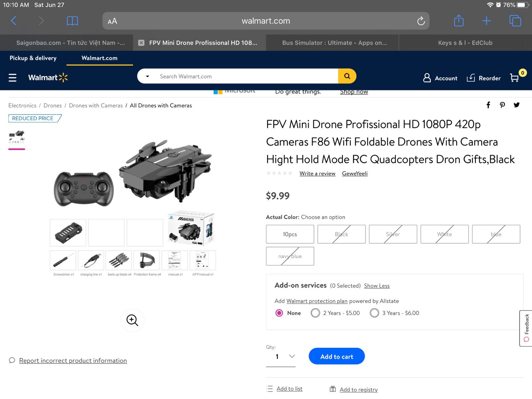This screenshot has width=532, height=399.
Task: Share product on Facebook icon
Action: tap(488, 105)
